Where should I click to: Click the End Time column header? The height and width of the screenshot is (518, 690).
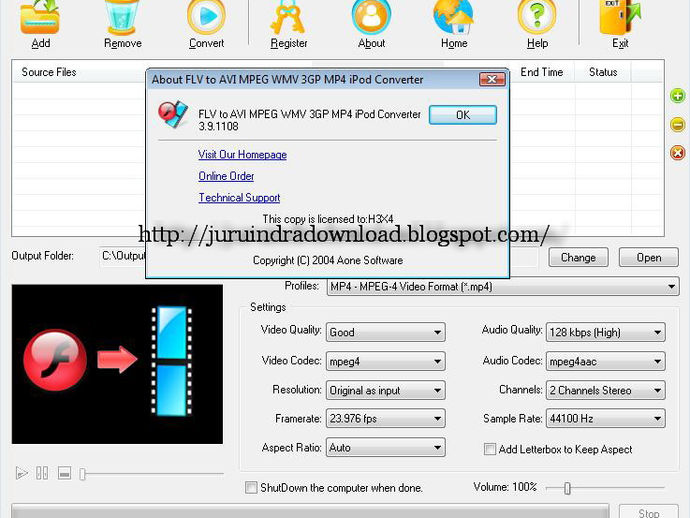[x=542, y=72]
